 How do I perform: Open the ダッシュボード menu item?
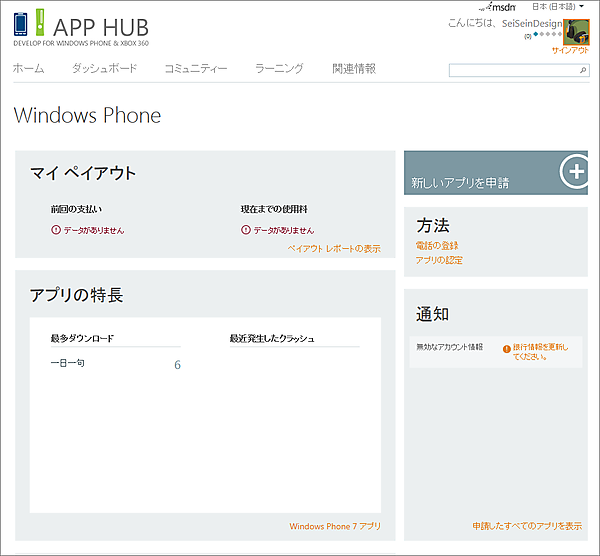coord(104,69)
